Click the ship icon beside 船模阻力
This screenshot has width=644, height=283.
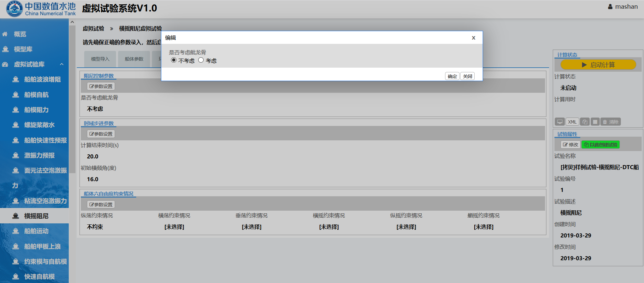[15, 110]
